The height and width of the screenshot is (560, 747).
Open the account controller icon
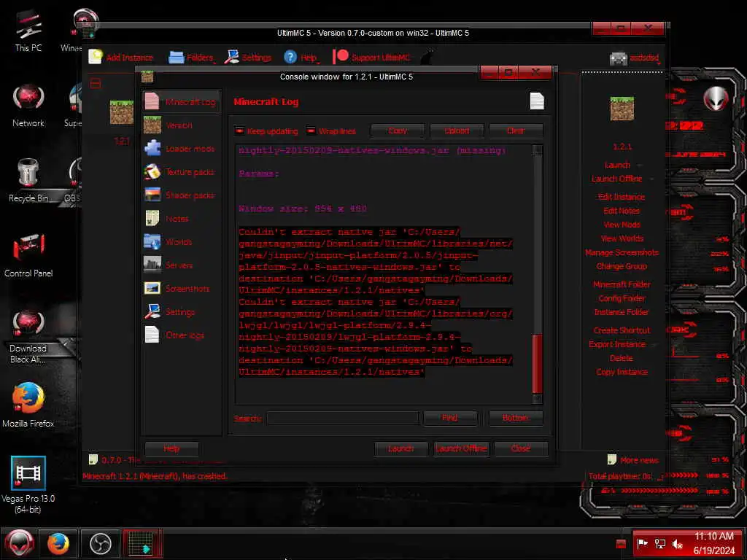(619, 58)
